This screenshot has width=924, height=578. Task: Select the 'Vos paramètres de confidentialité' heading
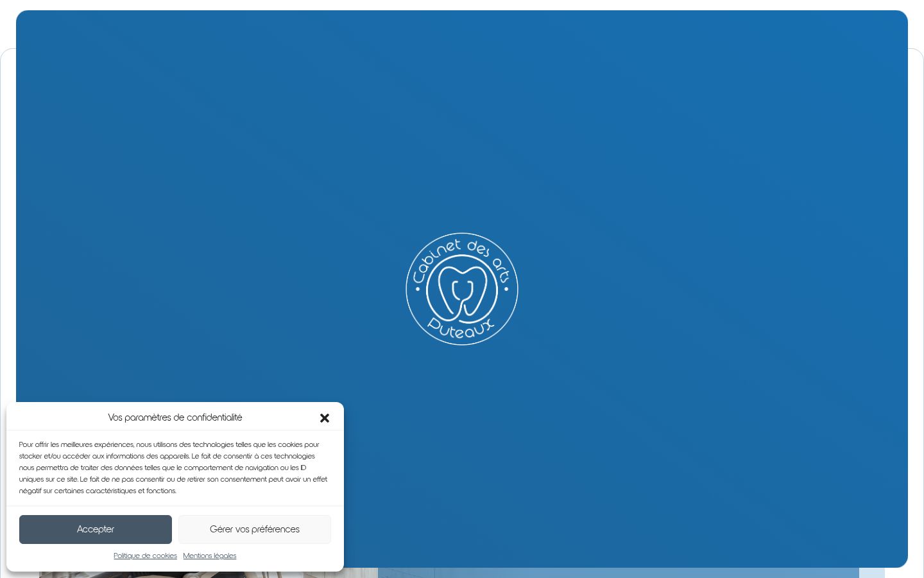click(175, 417)
